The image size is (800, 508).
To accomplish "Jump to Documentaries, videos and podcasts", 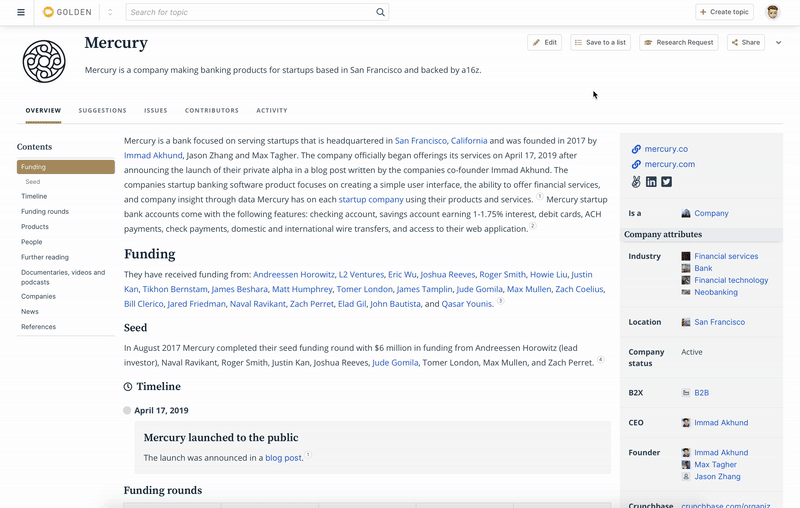I will (63, 277).
